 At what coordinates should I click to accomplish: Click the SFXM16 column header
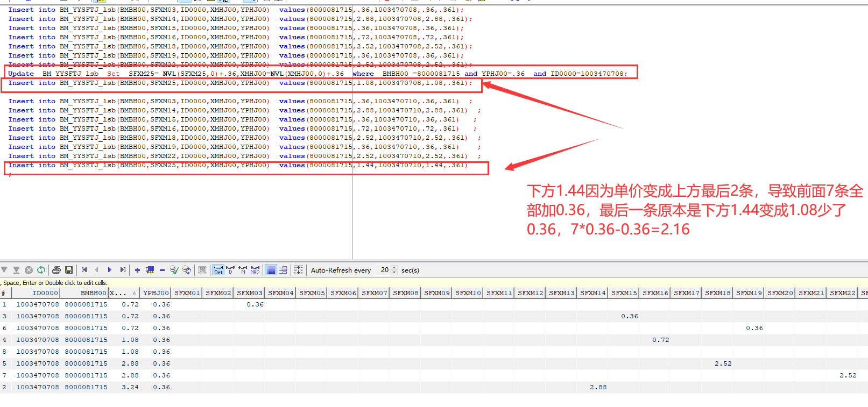(x=655, y=293)
